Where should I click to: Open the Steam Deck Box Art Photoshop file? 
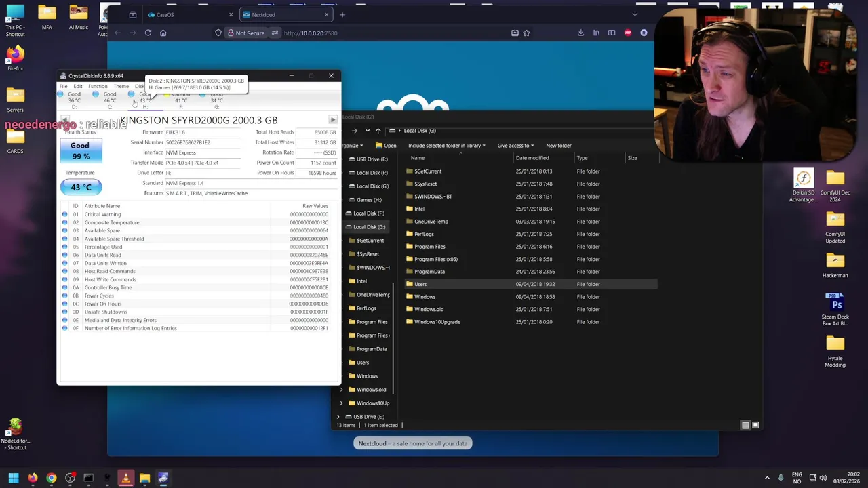(x=835, y=309)
